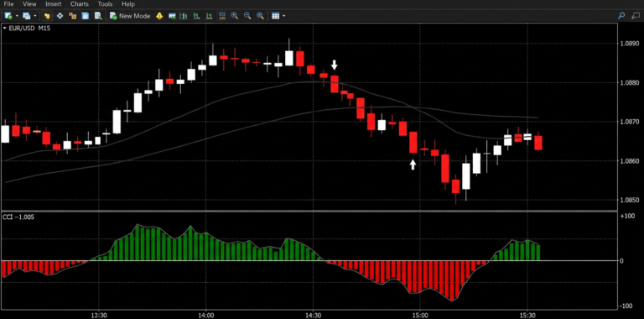Screen dimensions: 644x319
Task: Click the +100 CCI scale label
Action: coord(627,217)
